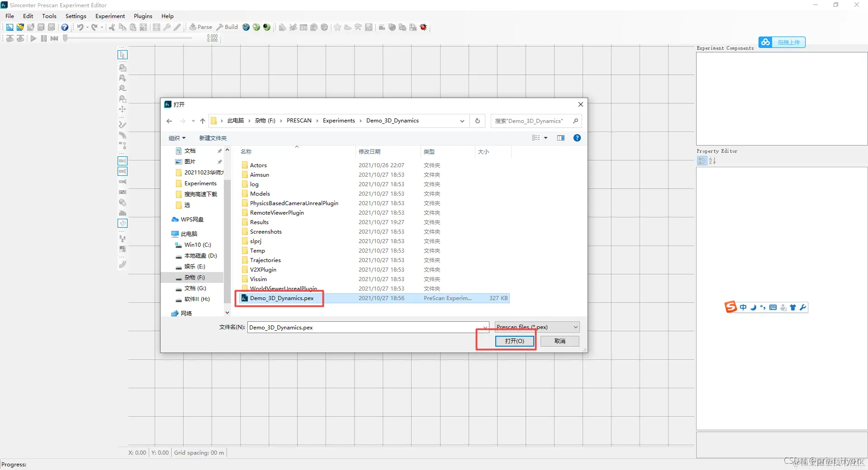Click the Undo arrow in the toolbar
868x470 pixels.
(80, 27)
